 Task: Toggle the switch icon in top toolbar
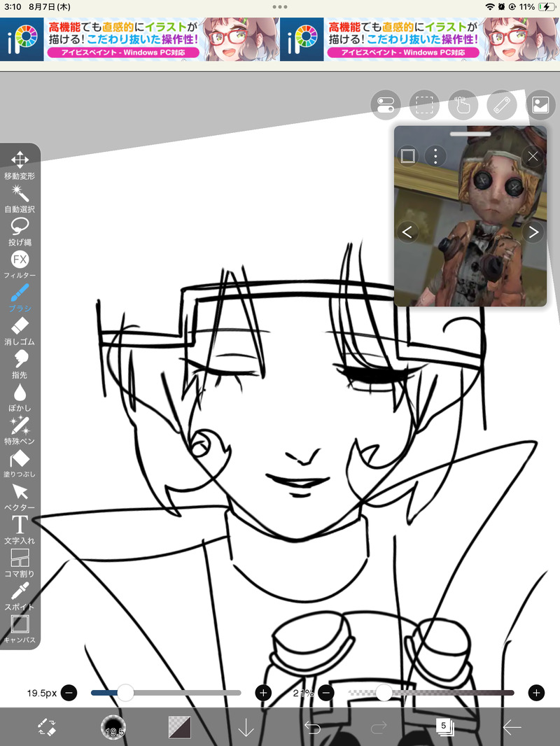(386, 105)
